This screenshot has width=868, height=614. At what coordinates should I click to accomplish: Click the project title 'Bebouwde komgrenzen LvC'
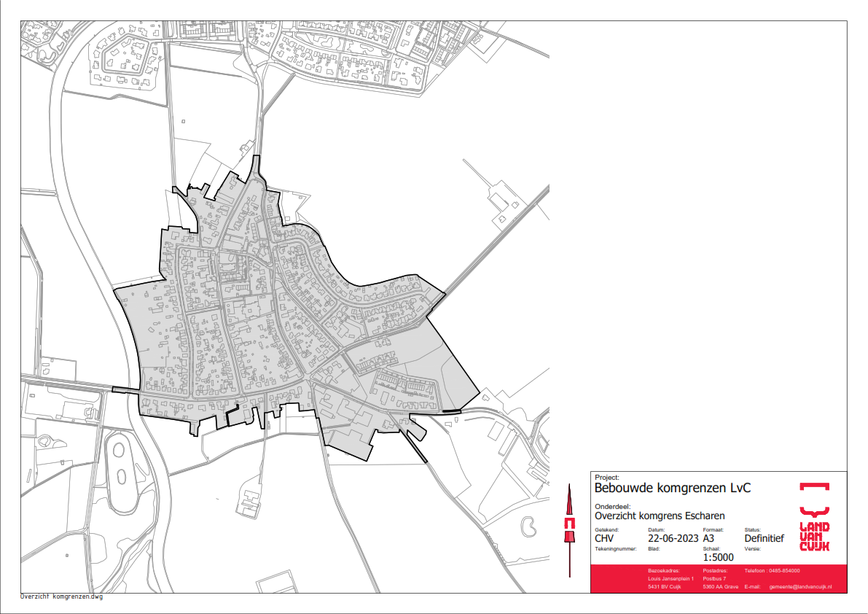[x=673, y=488]
